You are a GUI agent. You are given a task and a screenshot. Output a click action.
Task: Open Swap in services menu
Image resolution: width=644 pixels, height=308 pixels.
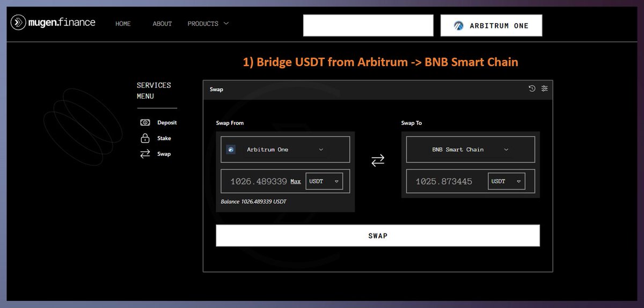(164, 154)
